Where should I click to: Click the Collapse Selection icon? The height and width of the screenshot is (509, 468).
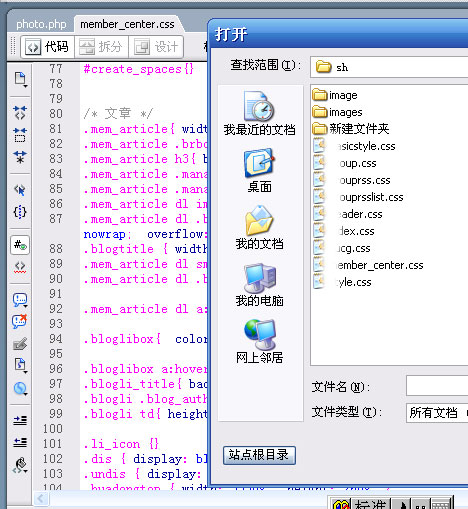[x=20, y=135]
